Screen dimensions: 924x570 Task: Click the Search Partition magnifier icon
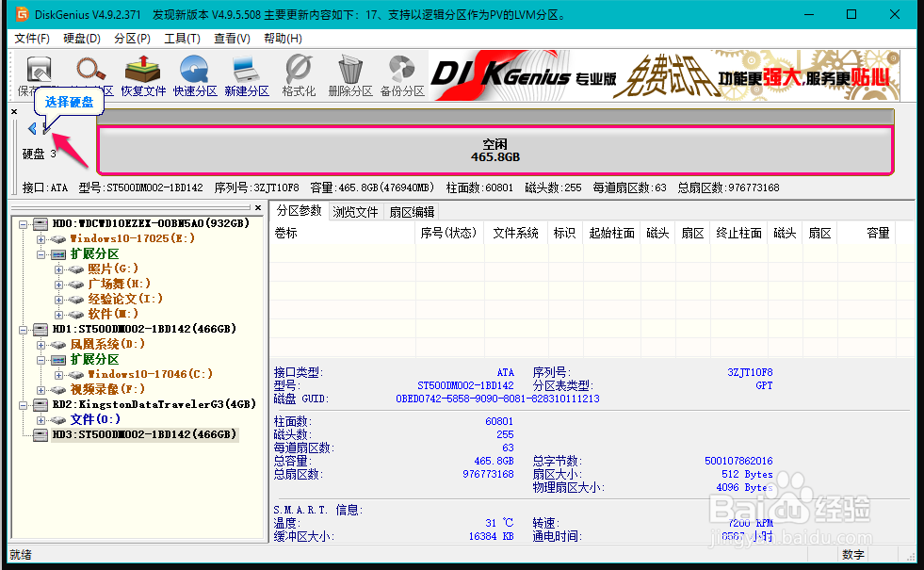pyautogui.click(x=90, y=70)
